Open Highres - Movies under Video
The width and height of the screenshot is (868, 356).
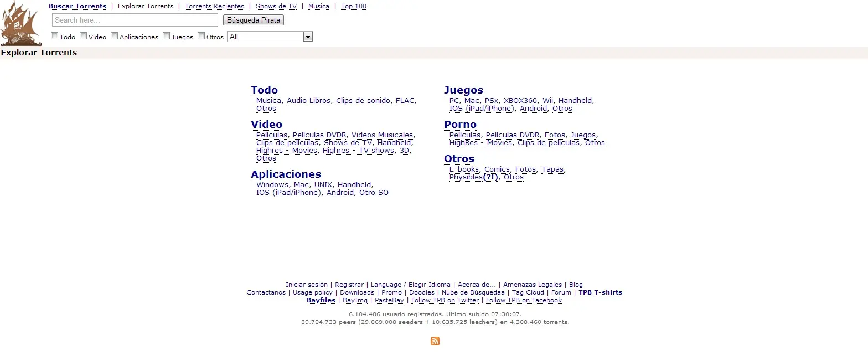tap(287, 151)
